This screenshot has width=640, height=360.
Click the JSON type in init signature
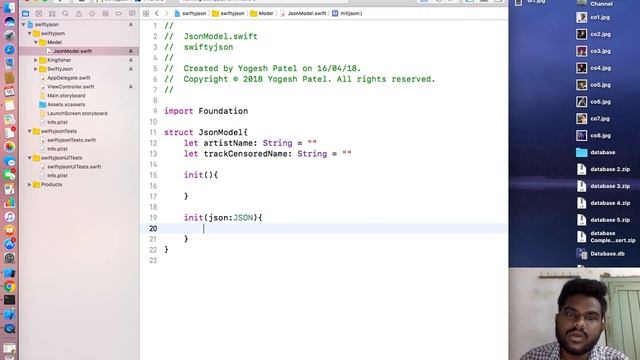click(x=243, y=218)
